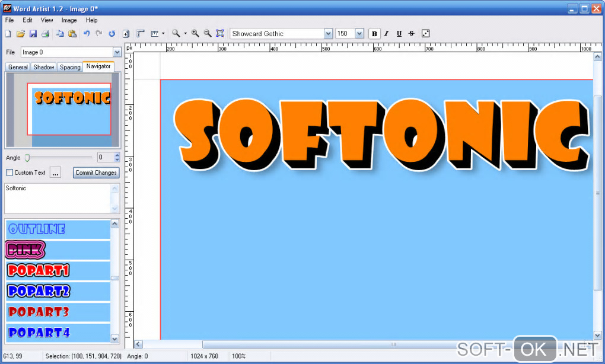Open the Help menu
The height and width of the screenshot is (364, 605).
coord(91,20)
